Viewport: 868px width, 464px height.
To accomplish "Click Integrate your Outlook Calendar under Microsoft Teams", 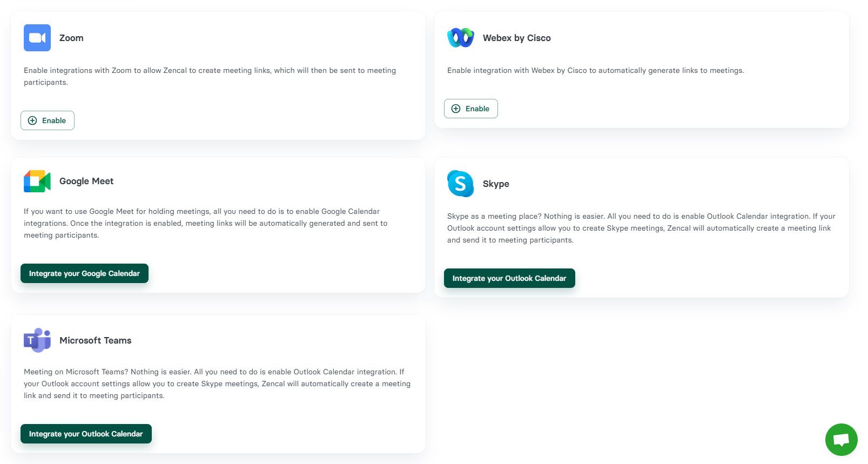I will pyautogui.click(x=86, y=434).
